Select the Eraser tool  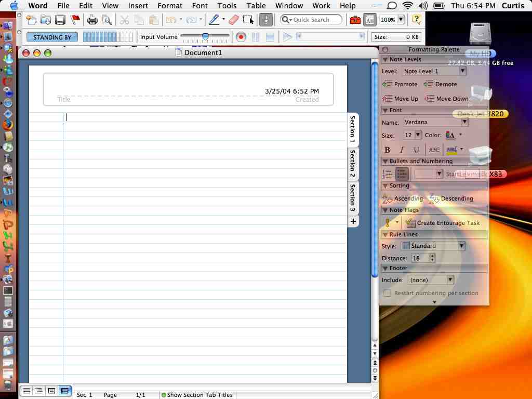click(x=234, y=20)
